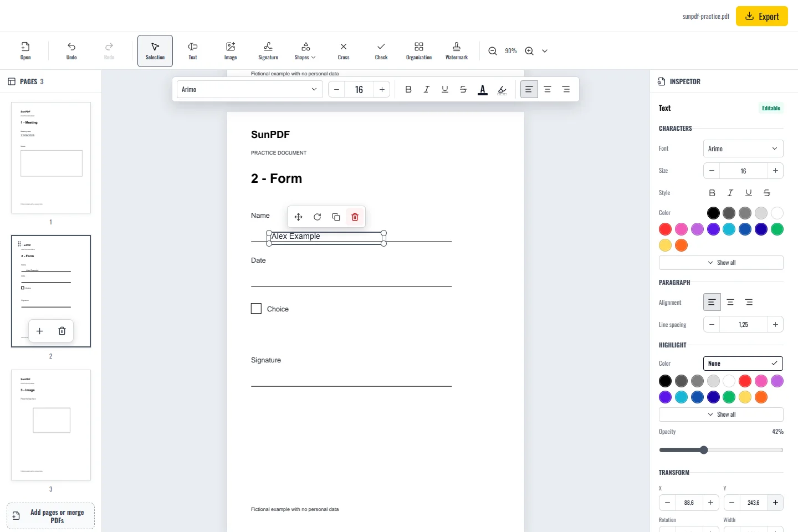
Task: Open the highlight color None dropdown
Action: coord(743,364)
